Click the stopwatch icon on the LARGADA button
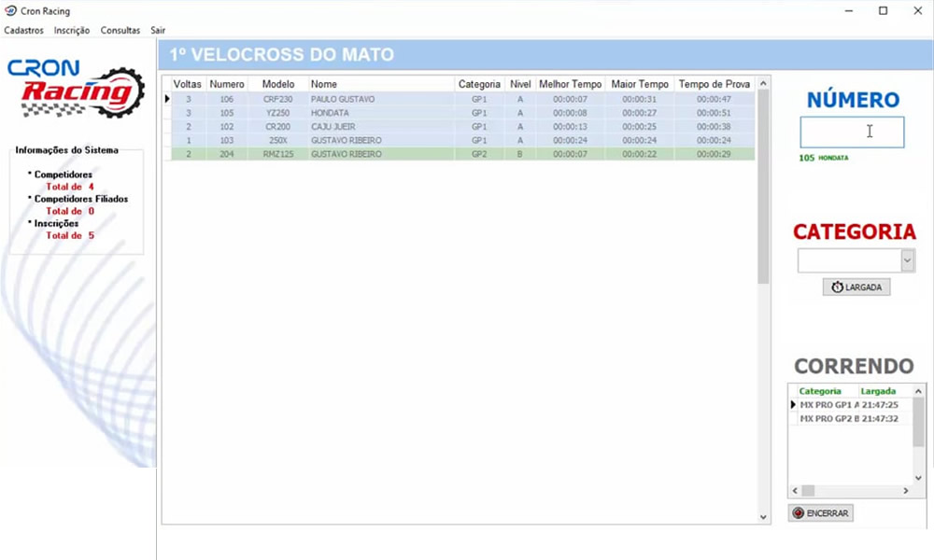 click(837, 287)
